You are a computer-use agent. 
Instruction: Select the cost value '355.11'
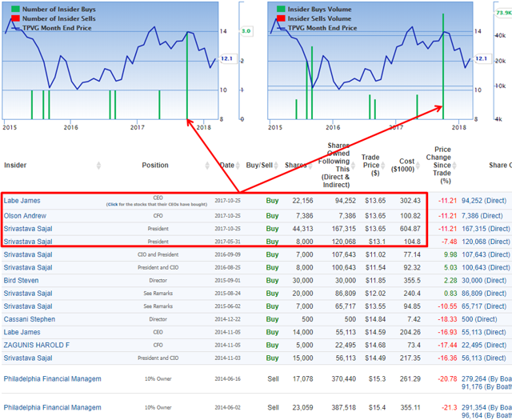[410, 407]
